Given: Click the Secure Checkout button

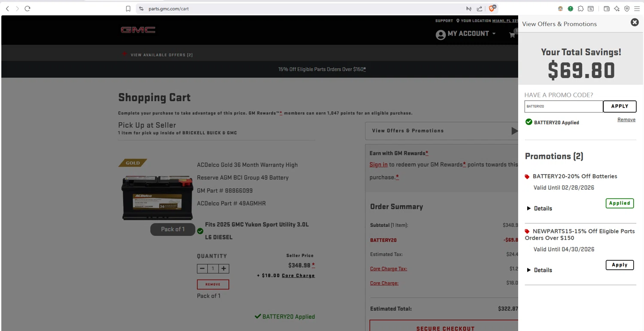Looking at the screenshot, I should (444, 326).
